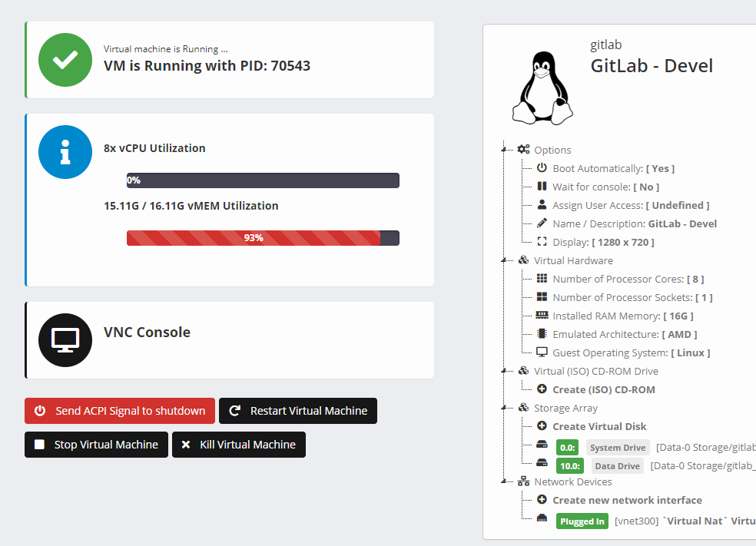Collapse the Virtual (ISO) CD-ROM Drive node
The image size is (756, 546).
pyautogui.click(x=503, y=371)
